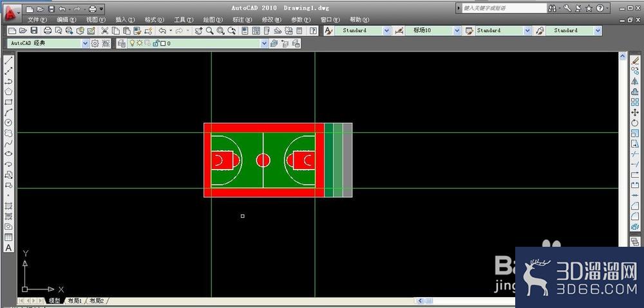Select the Ellipse tool

click(x=8, y=153)
